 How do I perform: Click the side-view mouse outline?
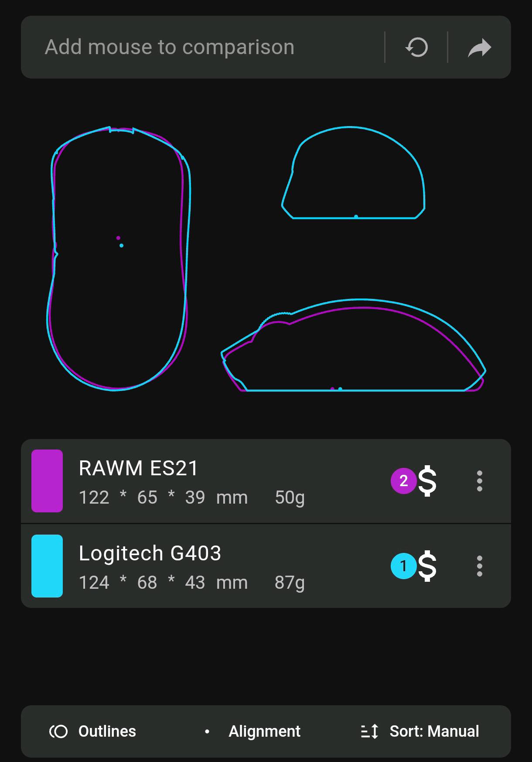pos(353,345)
